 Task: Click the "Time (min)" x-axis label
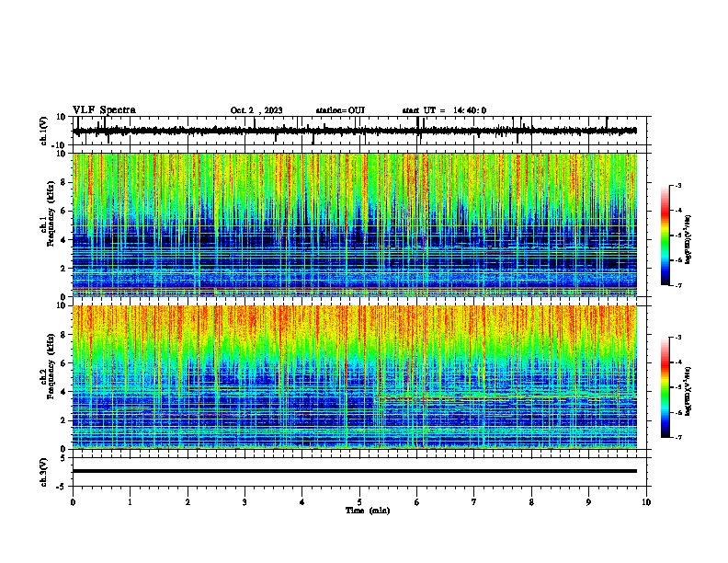point(368,511)
